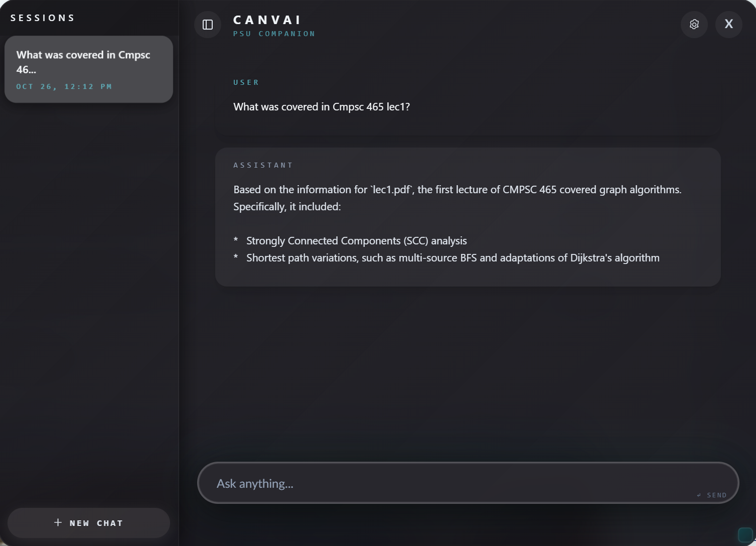This screenshot has width=756, height=546.
Task: Click the CANVAI title text
Action: (267, 20)
